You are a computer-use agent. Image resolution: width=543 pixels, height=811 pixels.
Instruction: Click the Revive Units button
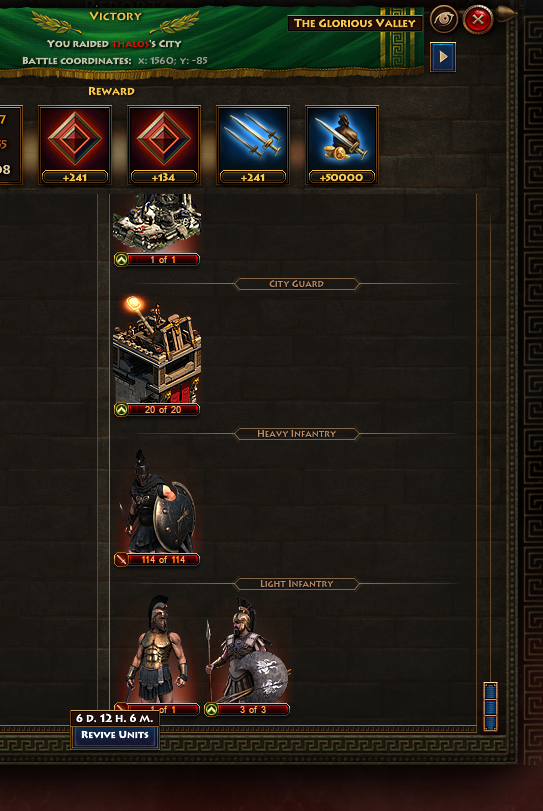[114, 735]
